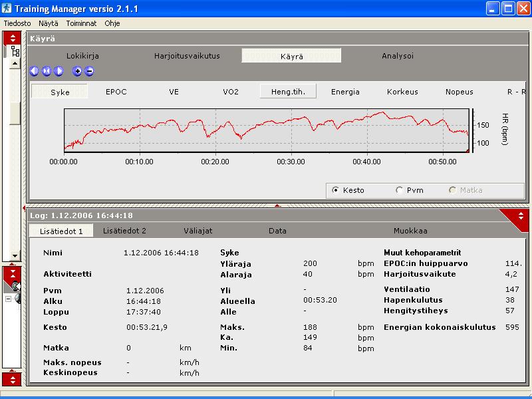
Task: Click the gray device icon in the lower sidebar
Action: [16, 287]
